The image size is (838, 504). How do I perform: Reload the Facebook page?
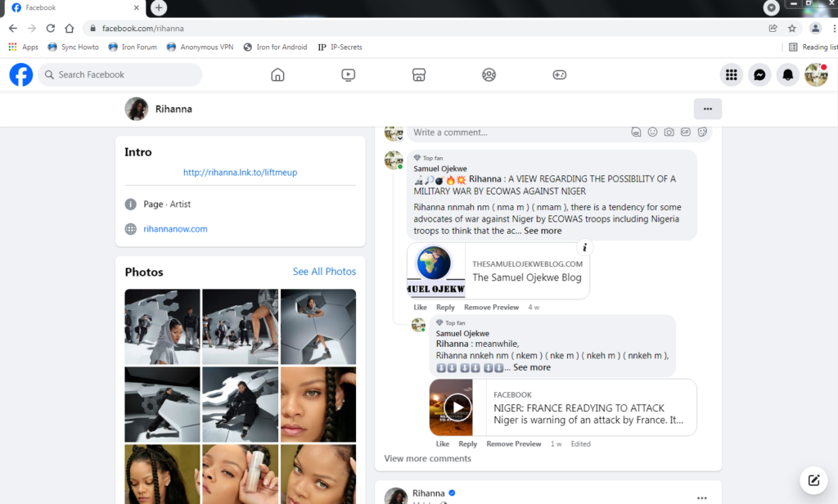[50, 29]
